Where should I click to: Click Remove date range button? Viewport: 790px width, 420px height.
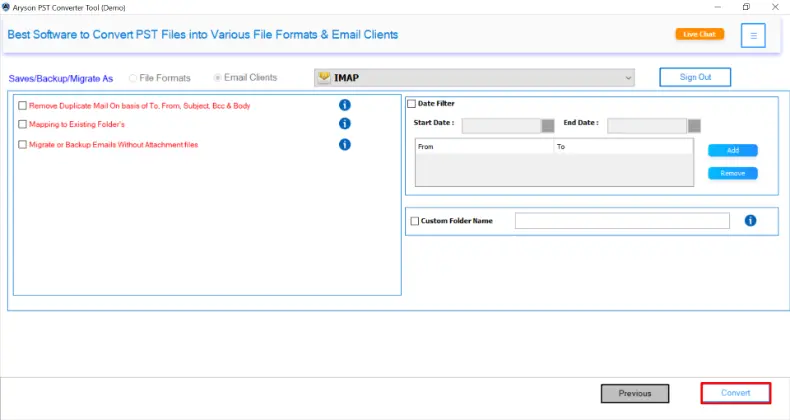pyautogui.click(x=733, y=173)
